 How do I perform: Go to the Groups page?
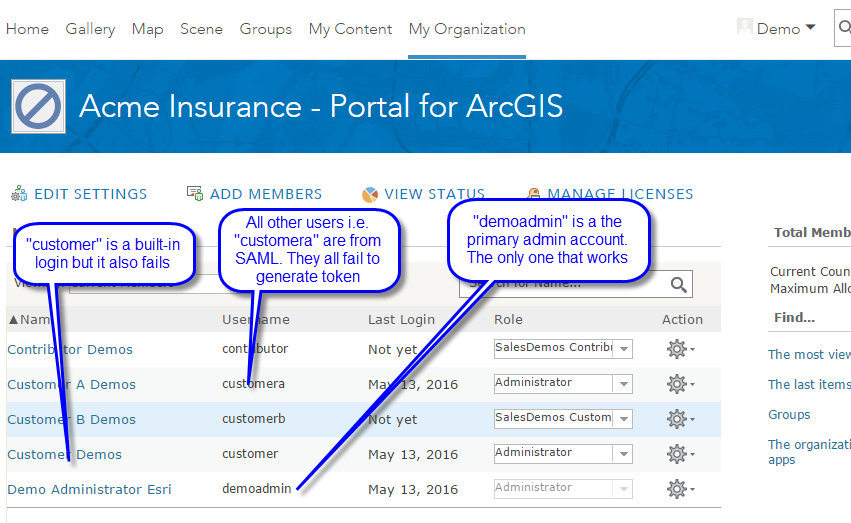click(265, 29)
